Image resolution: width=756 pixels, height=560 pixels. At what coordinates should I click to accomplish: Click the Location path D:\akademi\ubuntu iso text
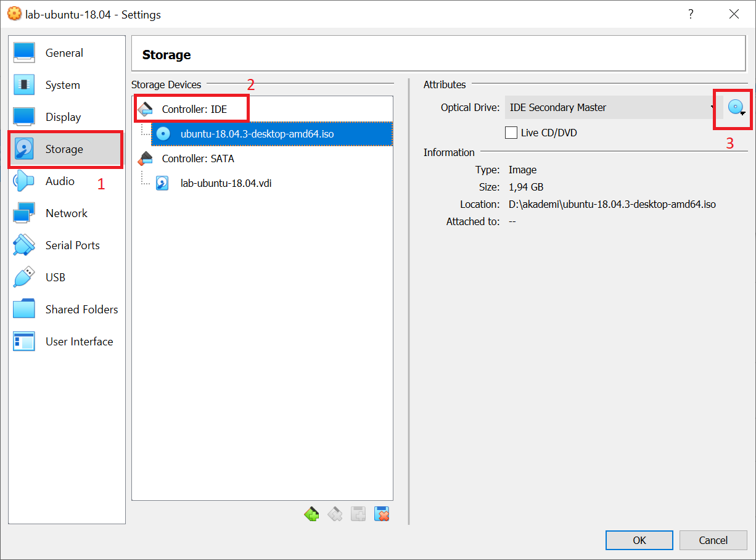coord(612,204)
